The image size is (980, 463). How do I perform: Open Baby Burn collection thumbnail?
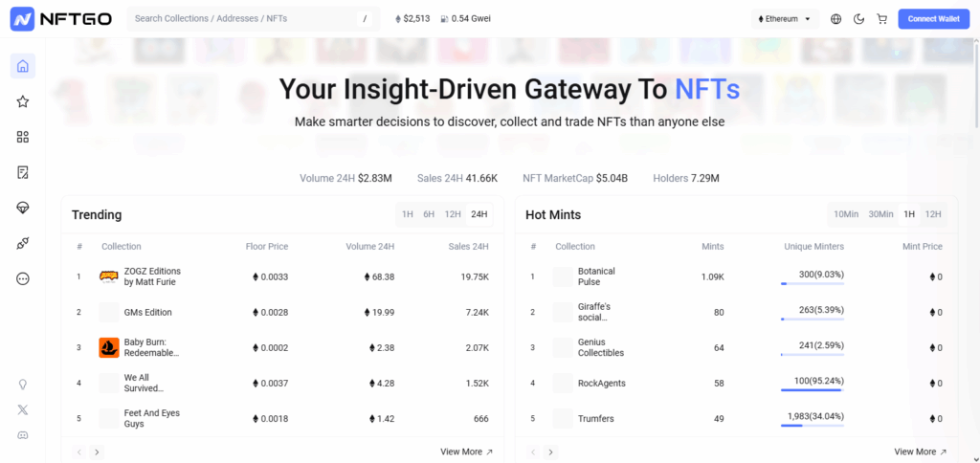(109, 347)
